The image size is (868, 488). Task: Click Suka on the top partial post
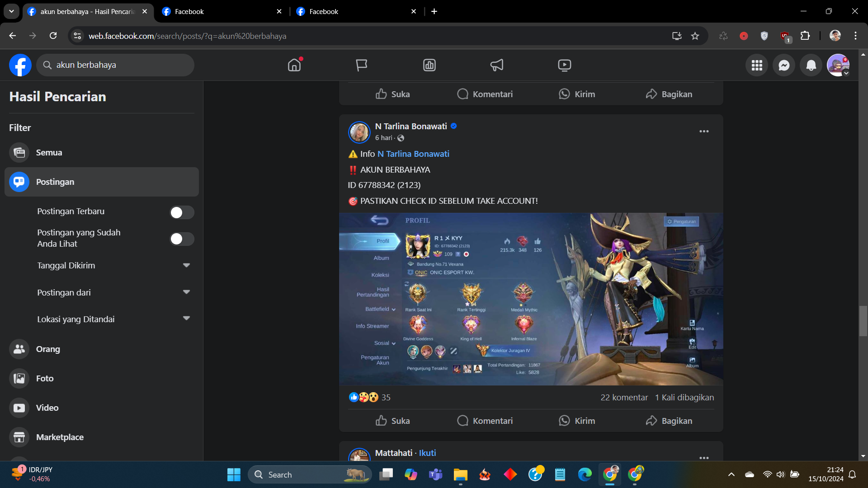[x=392, y=94]
